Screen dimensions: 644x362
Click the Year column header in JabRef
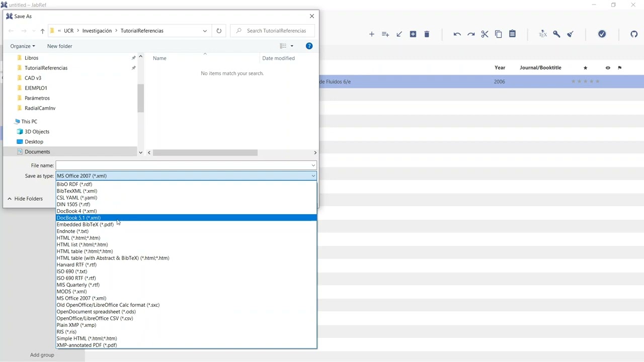point(500,68)
